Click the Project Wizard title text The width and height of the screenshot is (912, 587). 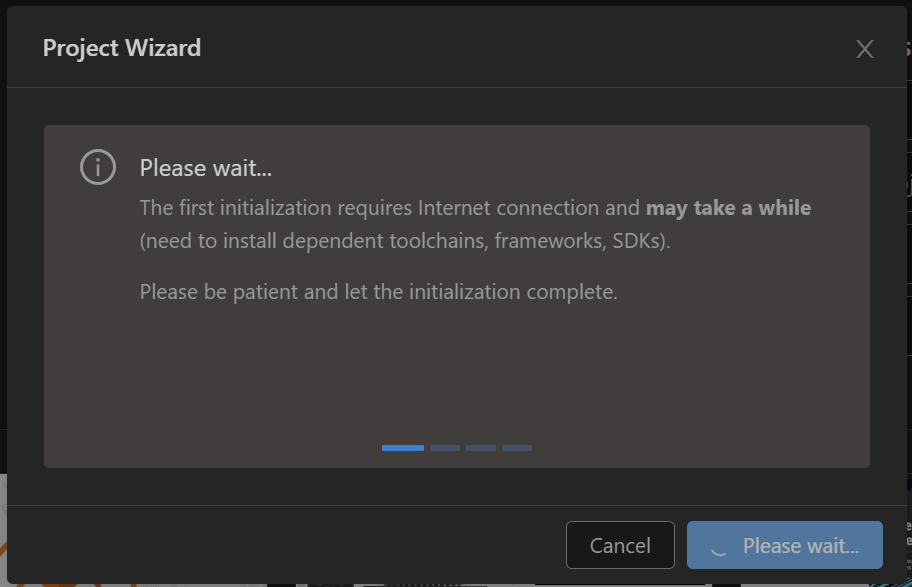(122, 48)
